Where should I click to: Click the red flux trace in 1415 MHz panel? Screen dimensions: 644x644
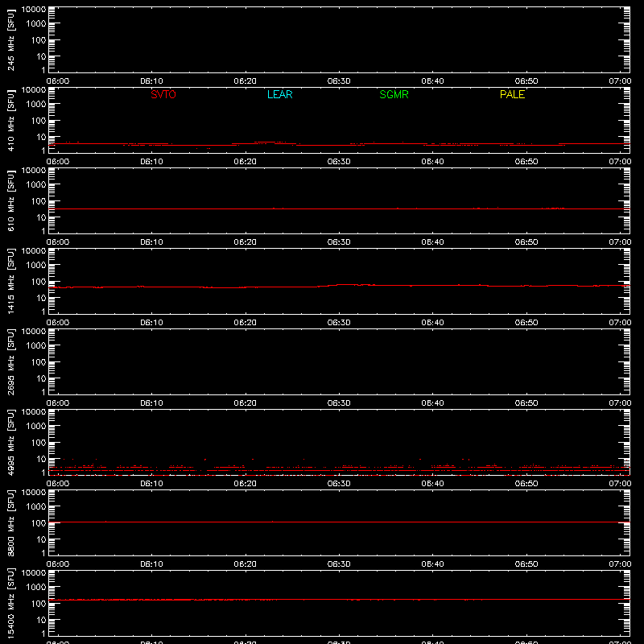(x=339, y=286)
